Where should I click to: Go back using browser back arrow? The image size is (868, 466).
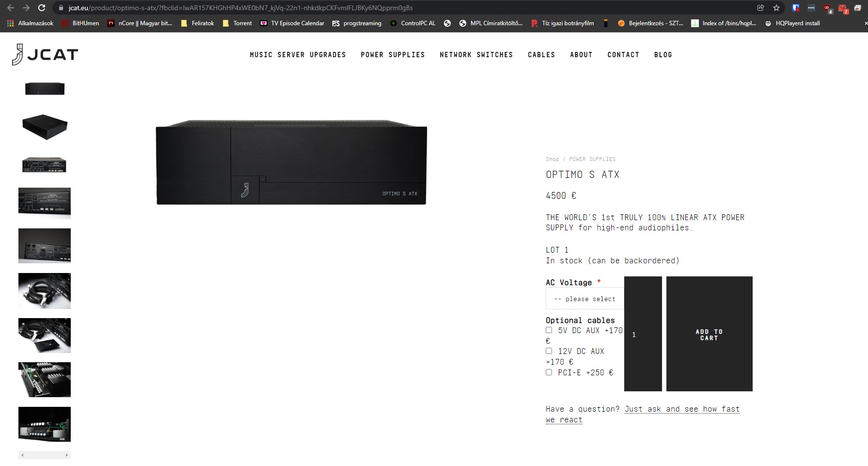[11, 8]
